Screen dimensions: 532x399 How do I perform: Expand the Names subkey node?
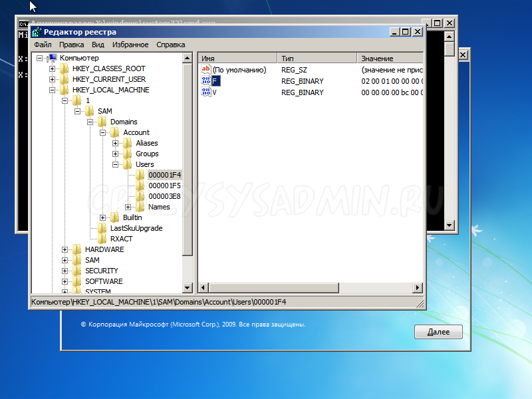pos(128,207)
